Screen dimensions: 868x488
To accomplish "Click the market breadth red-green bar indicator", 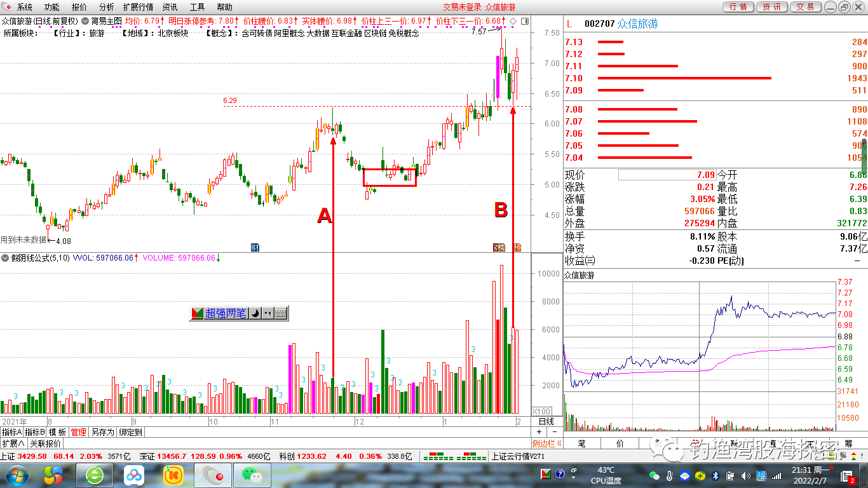I will pos(454,456).
